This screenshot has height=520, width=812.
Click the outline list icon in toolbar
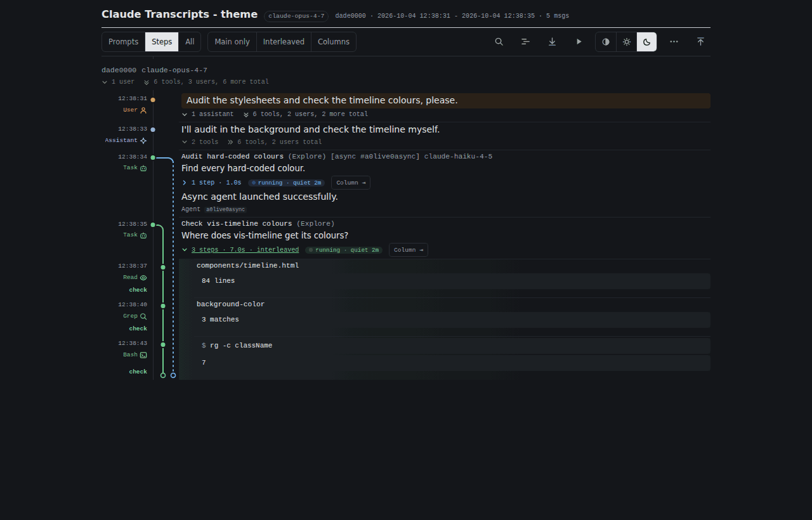tap(525, 42)
